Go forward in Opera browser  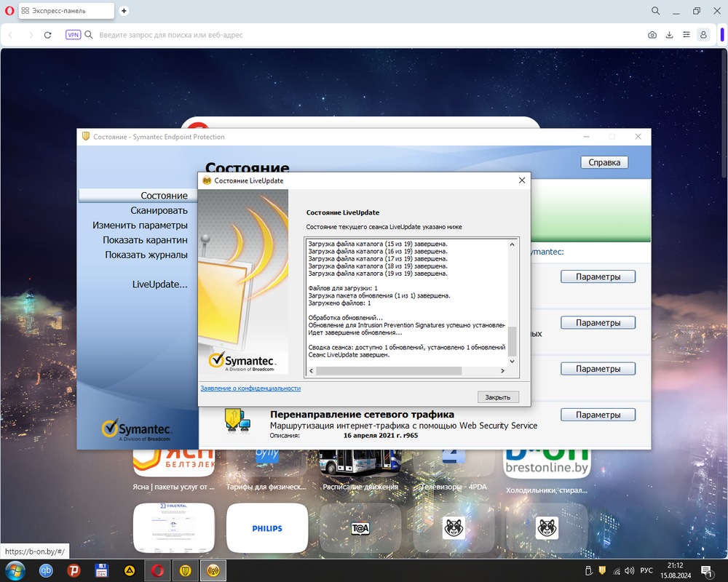point(31,35)
